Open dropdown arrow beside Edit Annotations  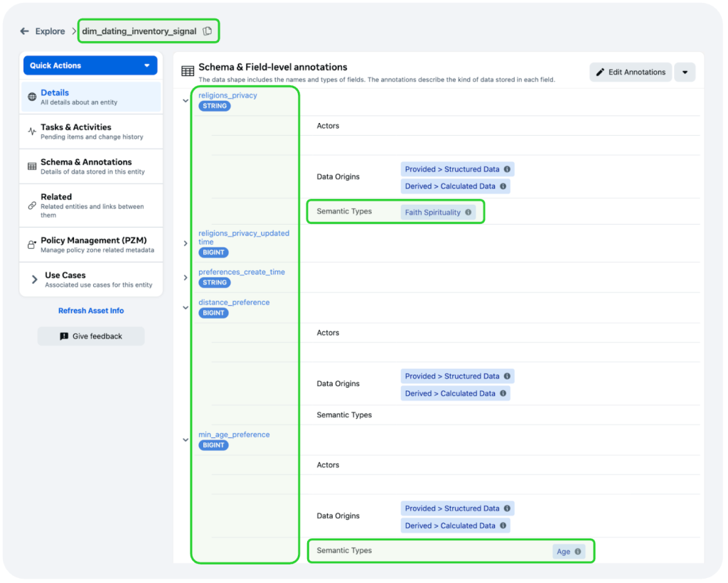click(x=685, y=72)
